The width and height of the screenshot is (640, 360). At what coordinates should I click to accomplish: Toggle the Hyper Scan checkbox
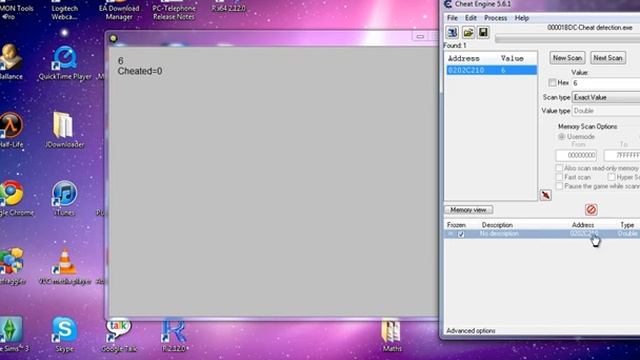coord(611,177)
